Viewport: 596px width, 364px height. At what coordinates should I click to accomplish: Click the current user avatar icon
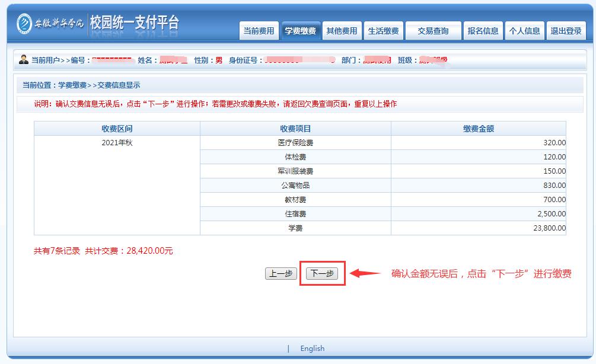(24, 60)
